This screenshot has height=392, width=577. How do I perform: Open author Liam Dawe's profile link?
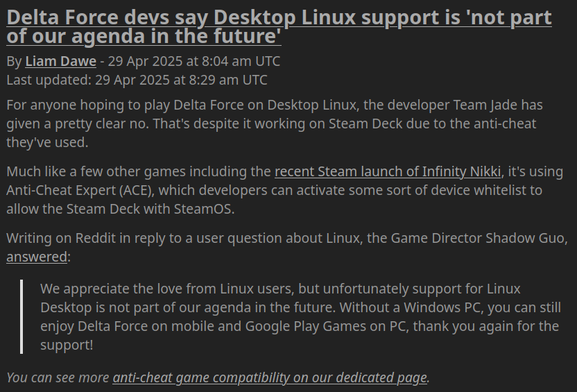point(61,61)
